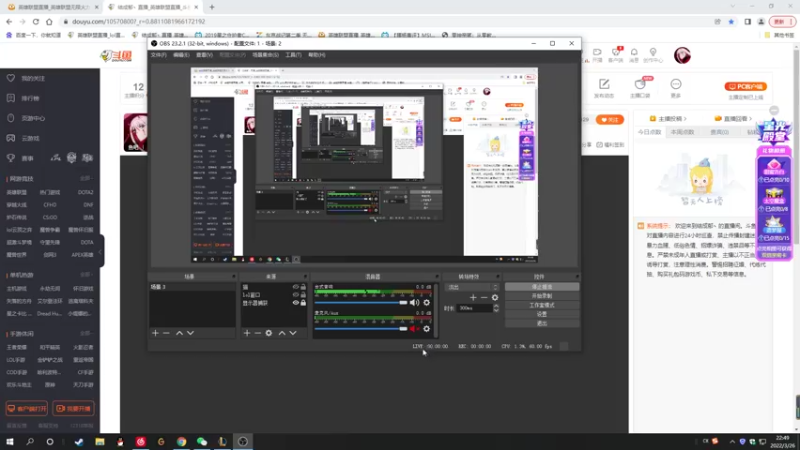Remove selected scene with the minus icon in Scenes panel

(x=166, y=333)
